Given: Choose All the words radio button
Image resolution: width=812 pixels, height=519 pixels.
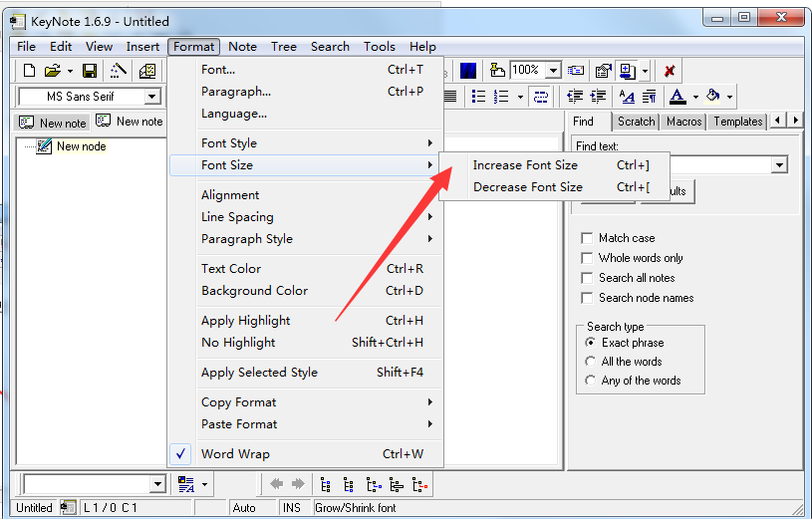Looking at the screenshot, I should tap(590, 362).
